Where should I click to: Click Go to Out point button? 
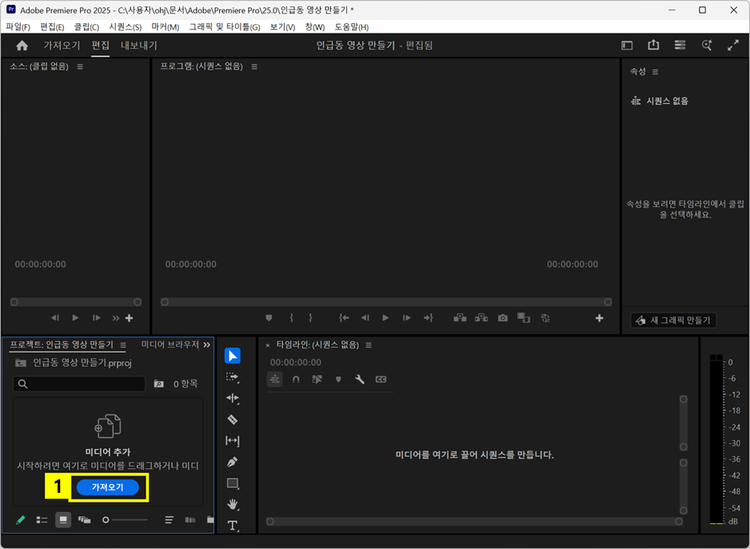[x=428, y=318]
